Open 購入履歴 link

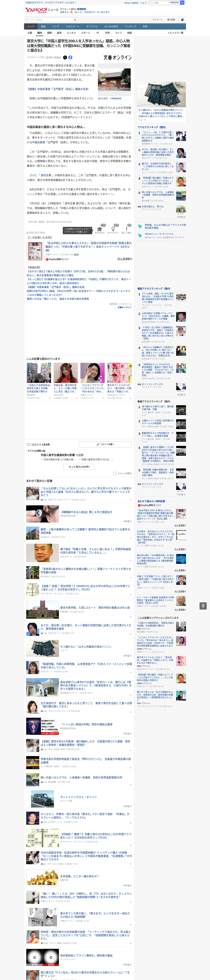(171, 20)
